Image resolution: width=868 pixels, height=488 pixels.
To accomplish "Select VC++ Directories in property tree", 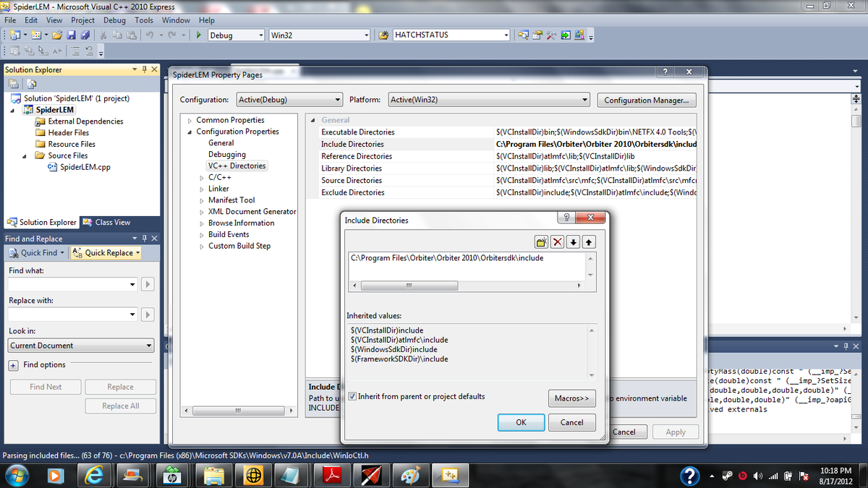I will (237, 166).
